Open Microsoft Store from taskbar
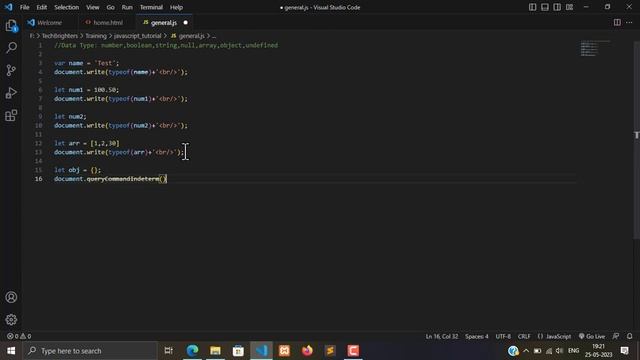Viewport: 640px width, 360px height. [238, 351]
